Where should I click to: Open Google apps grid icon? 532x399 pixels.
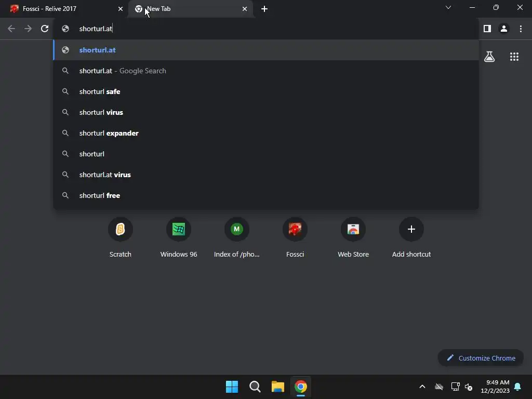point(514,57)
